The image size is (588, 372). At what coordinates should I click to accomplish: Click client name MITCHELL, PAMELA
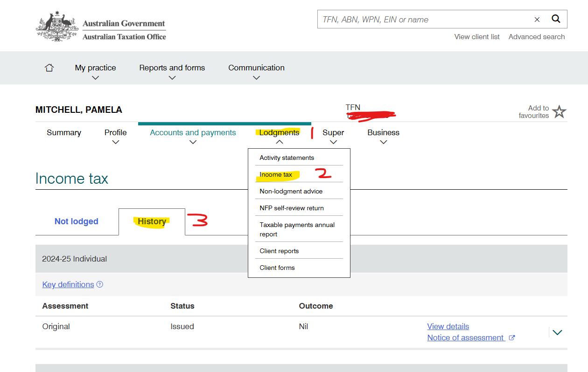coord(79,110)
